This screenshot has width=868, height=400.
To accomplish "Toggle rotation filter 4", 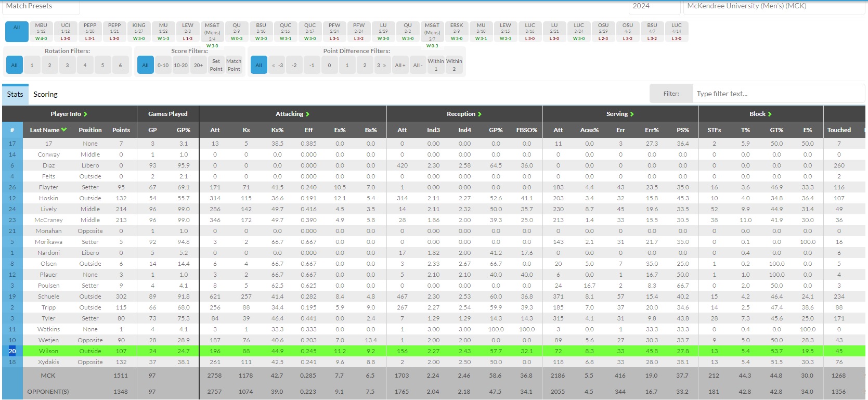I will tap(85, 66).
